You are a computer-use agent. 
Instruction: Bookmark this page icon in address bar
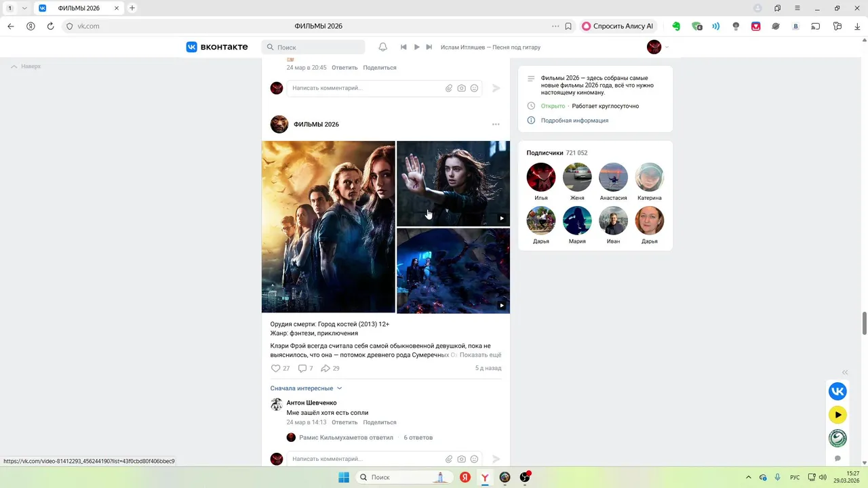568,26
